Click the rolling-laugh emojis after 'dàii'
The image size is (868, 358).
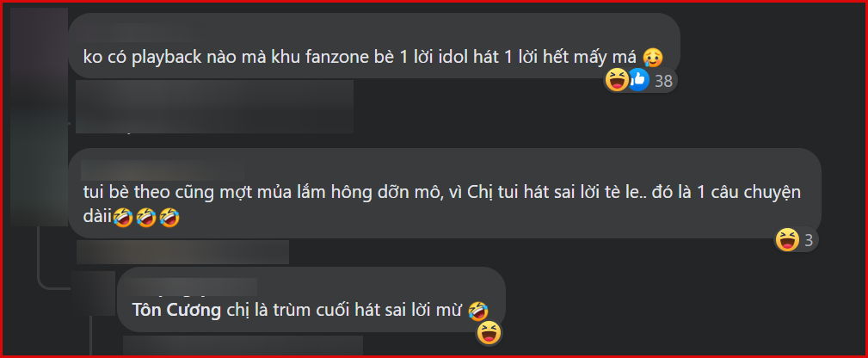click(146, 219)
